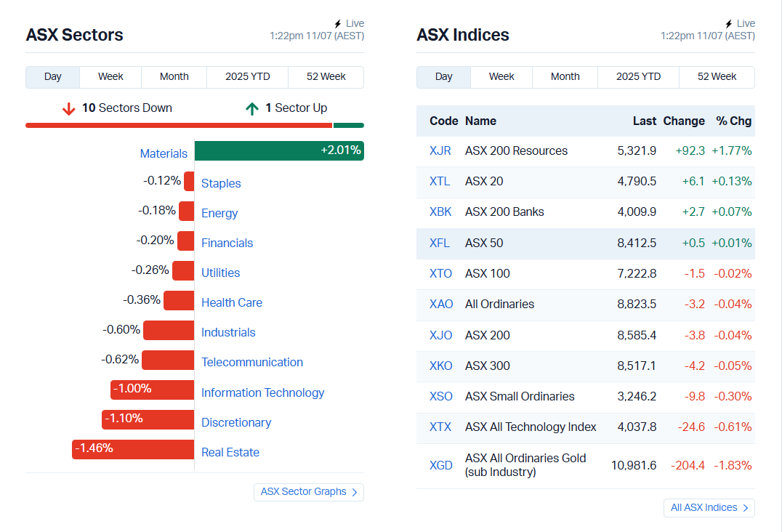Click the Code column header

pyautogui.click(x=444, y=121)
